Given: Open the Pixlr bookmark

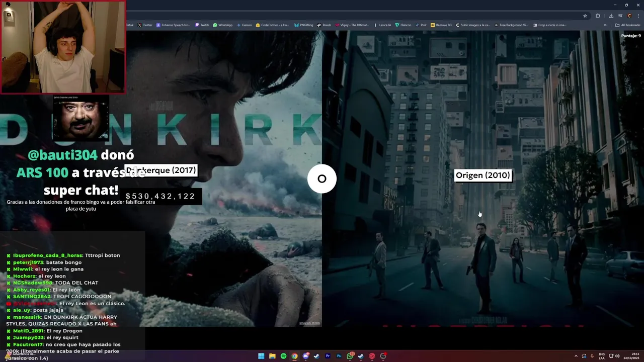Looking at the screenshot, I should pos(421,25).
